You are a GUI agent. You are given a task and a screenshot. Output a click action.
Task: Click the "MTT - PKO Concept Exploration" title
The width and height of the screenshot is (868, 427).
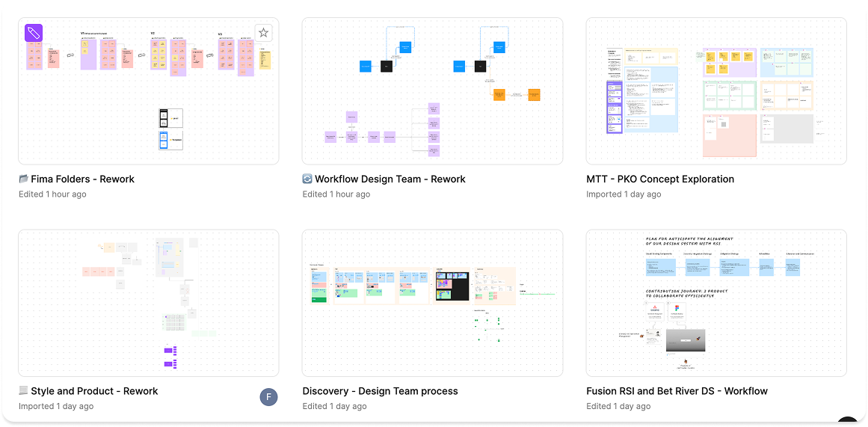(x=660, y=179)
